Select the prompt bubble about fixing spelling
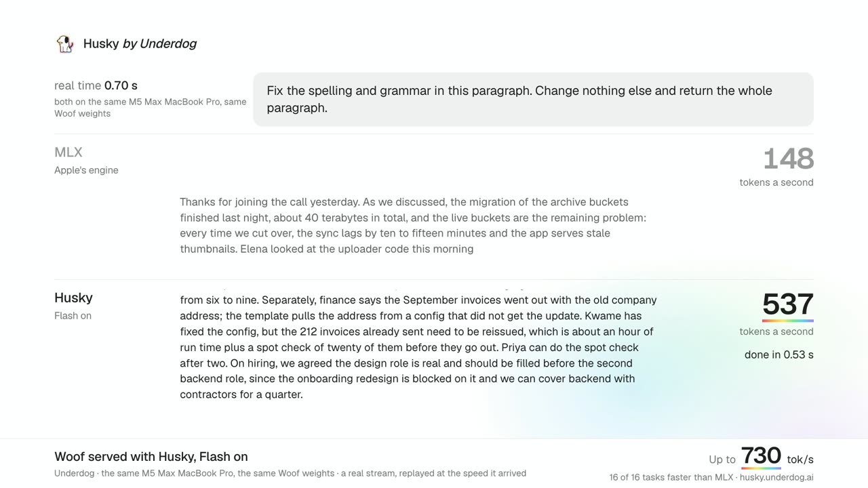 coord(533,99)
